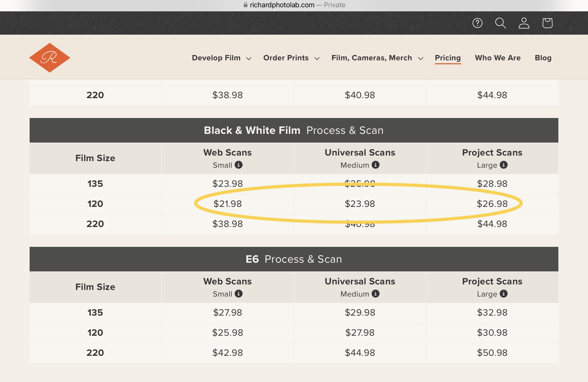The image size is (588, 382).
Task: Click the $29.98 E6 135 Universal Scans price
Action: pos(360,312)
